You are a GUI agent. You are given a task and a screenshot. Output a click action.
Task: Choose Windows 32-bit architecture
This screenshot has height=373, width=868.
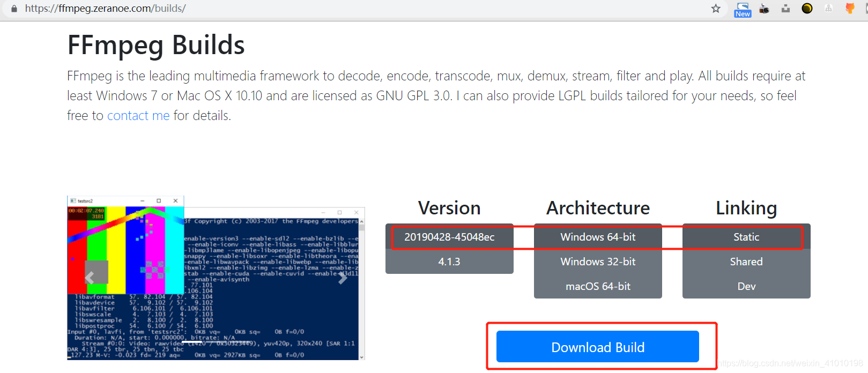point(598,262)
